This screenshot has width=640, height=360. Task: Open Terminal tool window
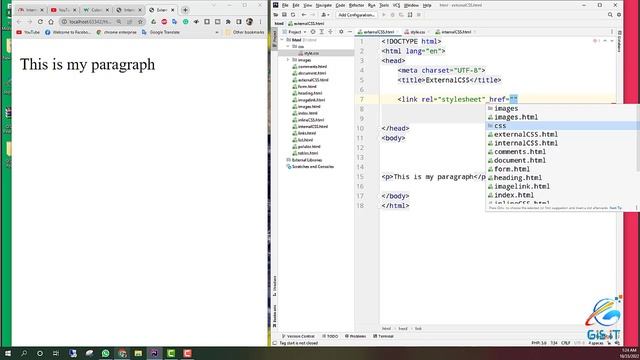coord(383,336)
